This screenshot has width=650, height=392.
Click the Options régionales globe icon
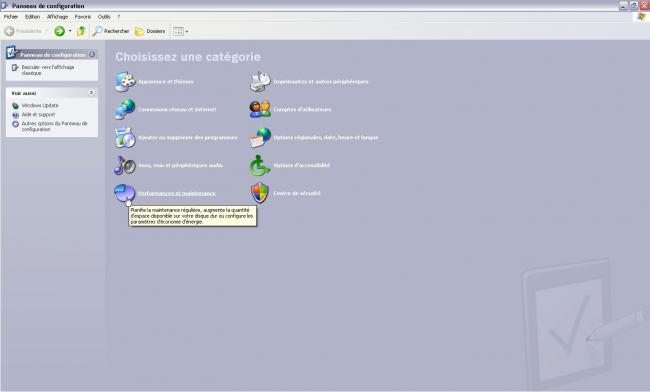click(x=260, y=138)
